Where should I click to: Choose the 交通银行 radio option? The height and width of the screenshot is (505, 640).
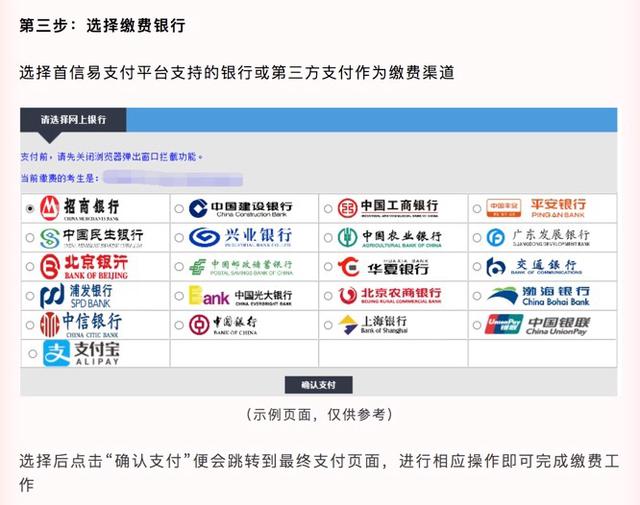pyautogui.click(x=476, y=267)
